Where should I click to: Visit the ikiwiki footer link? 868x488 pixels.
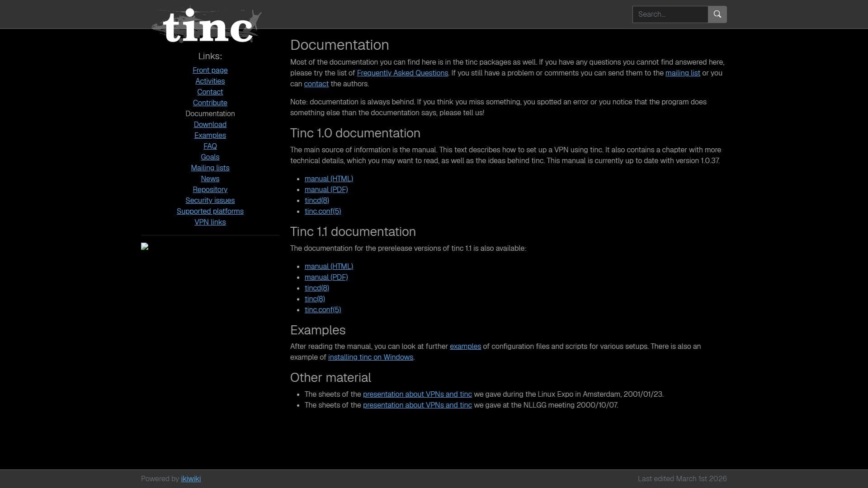click(x=191, y=479)
